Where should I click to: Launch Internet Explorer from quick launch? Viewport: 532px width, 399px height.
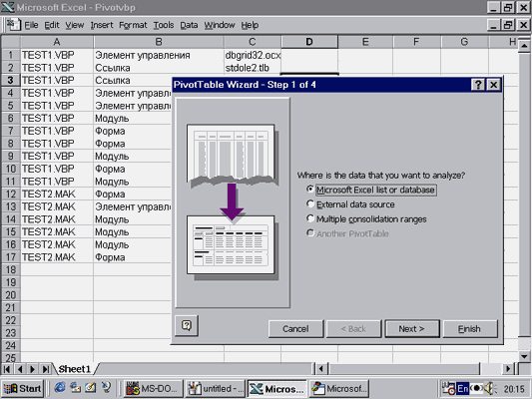(60, 388)
